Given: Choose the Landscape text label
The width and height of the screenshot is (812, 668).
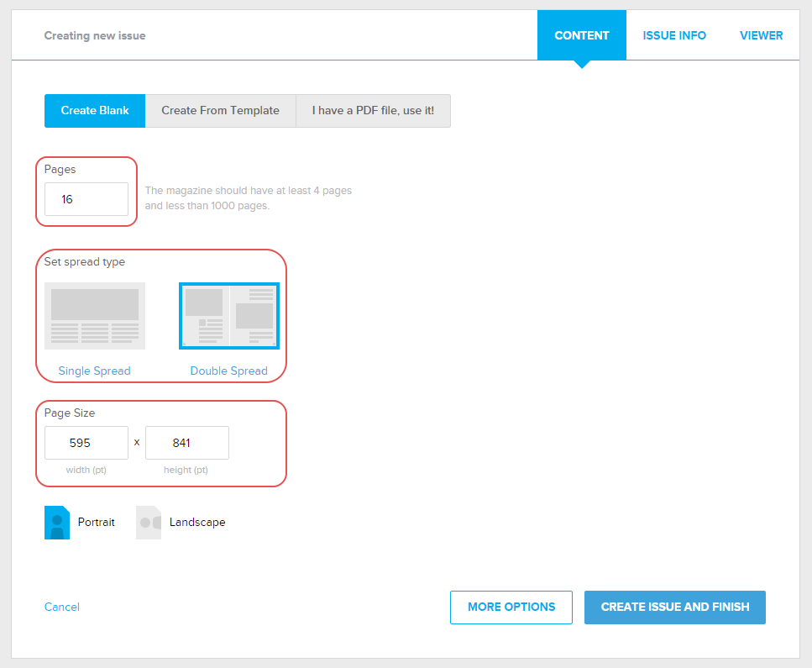Looking at the screenshot, I should coord(197,522).
